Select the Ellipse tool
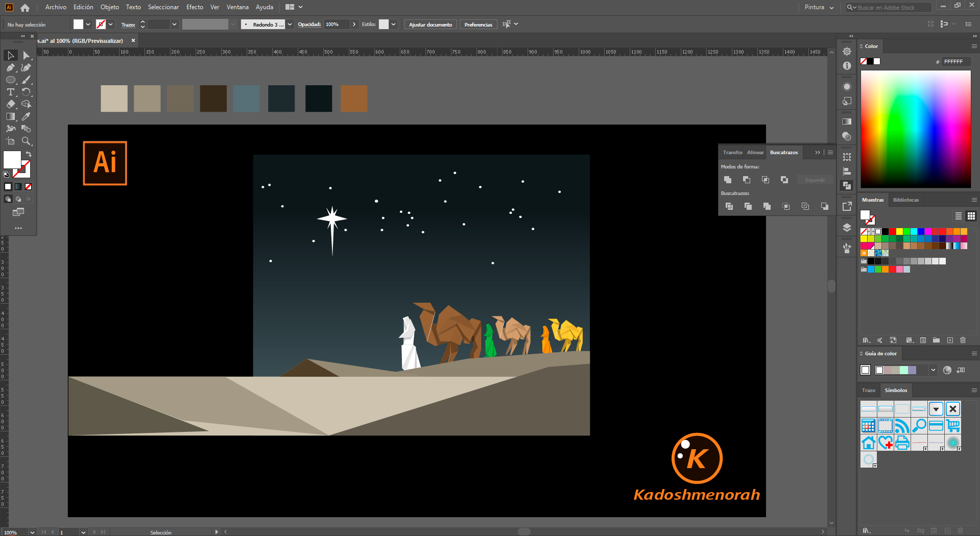The width and height of the screenshot is (980, 536). (11, 80)
